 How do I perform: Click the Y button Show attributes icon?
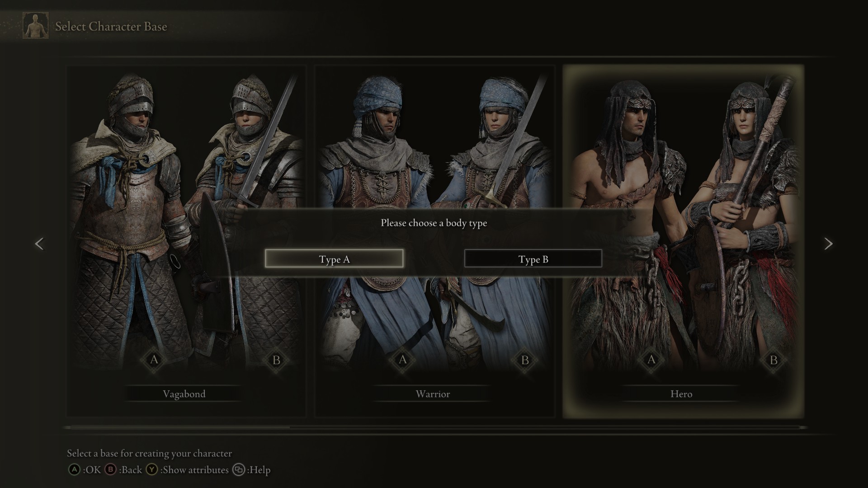coord(151,470)
